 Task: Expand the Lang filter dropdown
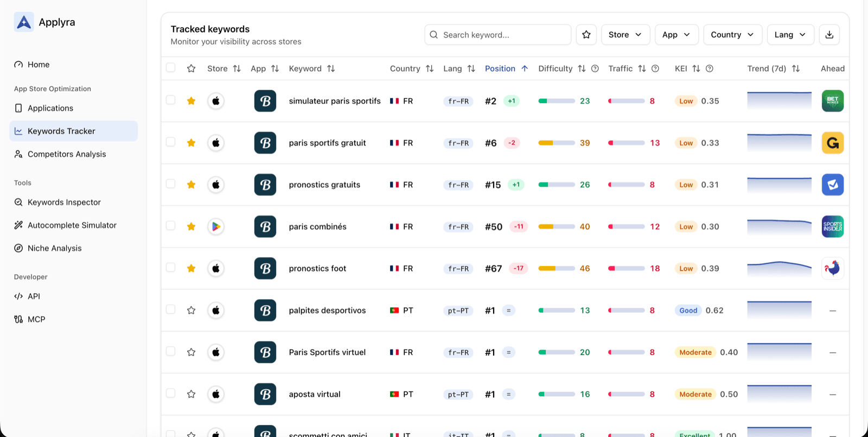point(790,35)
